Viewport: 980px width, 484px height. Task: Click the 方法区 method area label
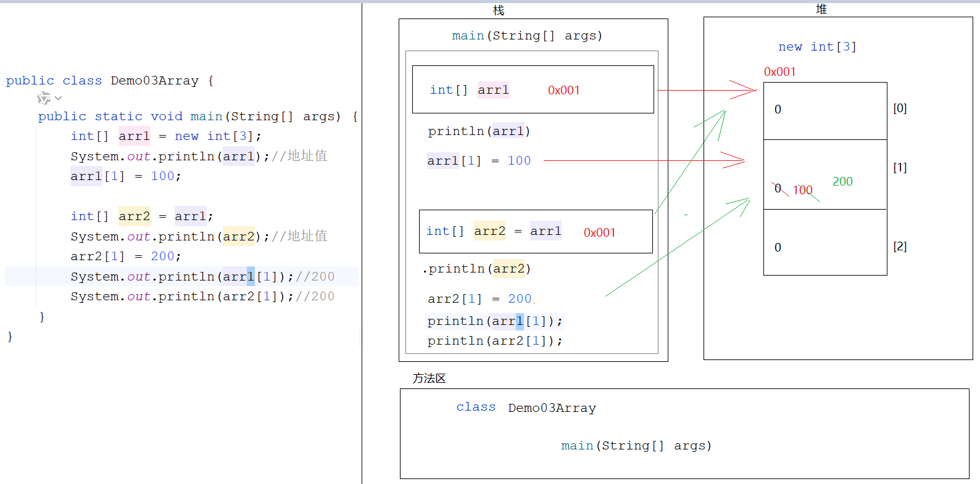[x=429, y=378]
